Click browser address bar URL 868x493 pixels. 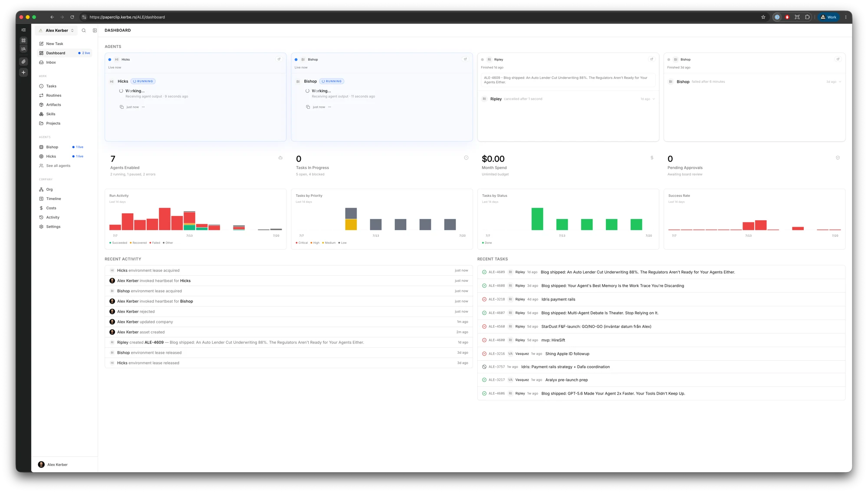point(127,17)
